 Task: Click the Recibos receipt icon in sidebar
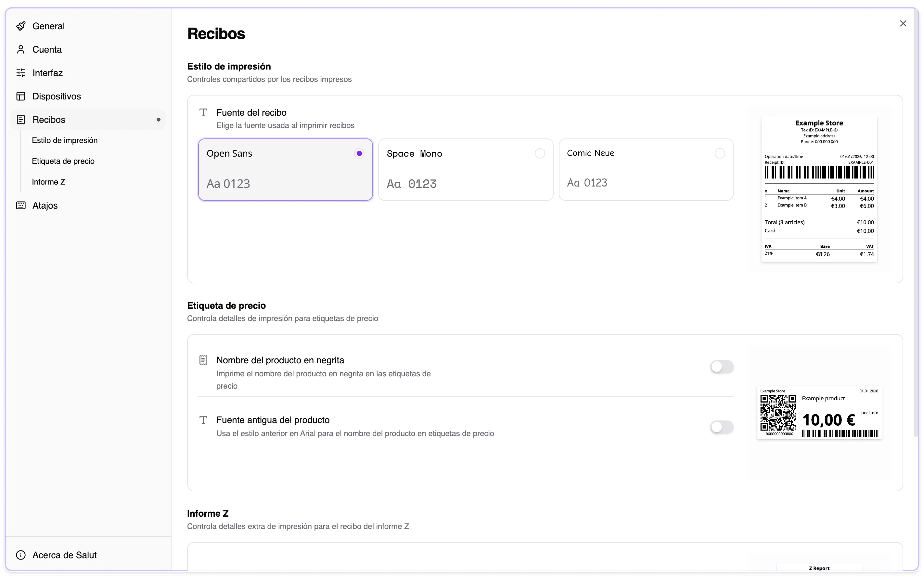[x=21, y=120]
